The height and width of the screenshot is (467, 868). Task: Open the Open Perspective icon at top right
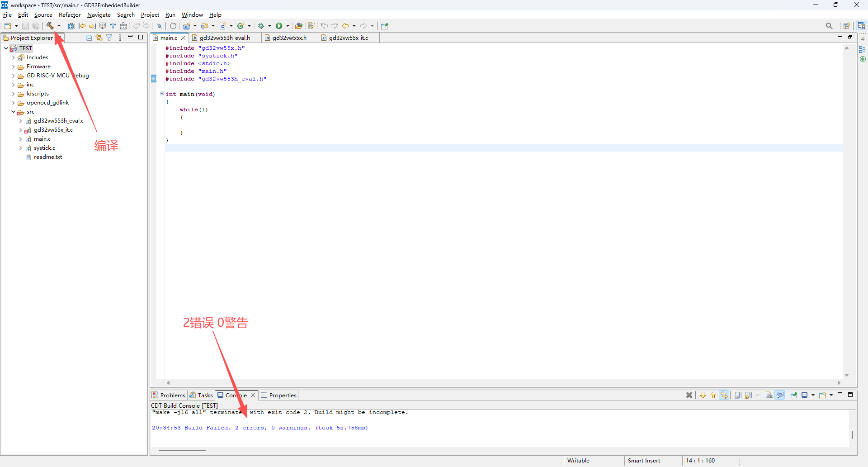(846, 26)
